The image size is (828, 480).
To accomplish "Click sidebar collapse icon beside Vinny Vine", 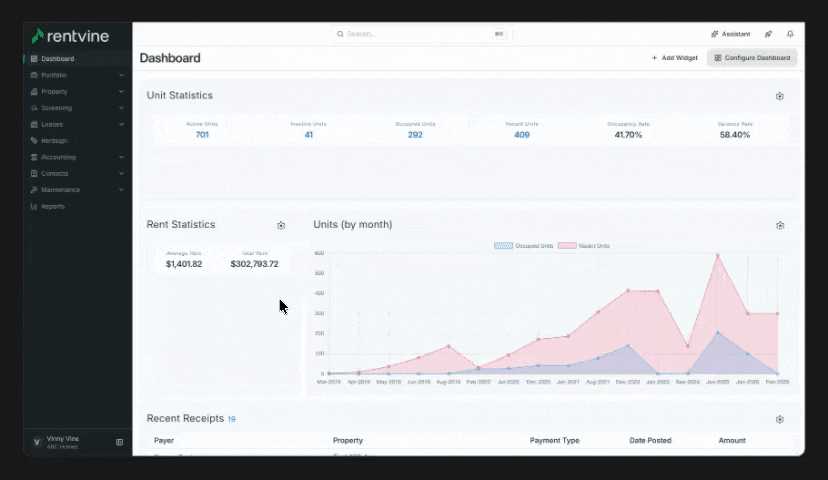I will coord(119,442).
